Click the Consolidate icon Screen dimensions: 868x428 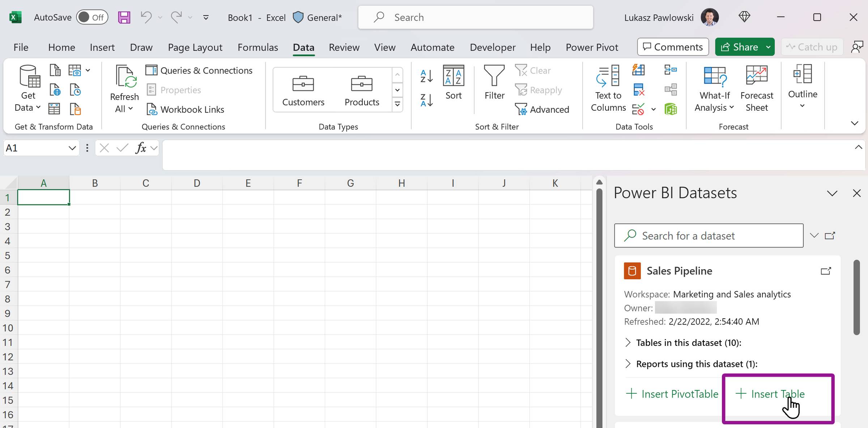click(671, 70)
